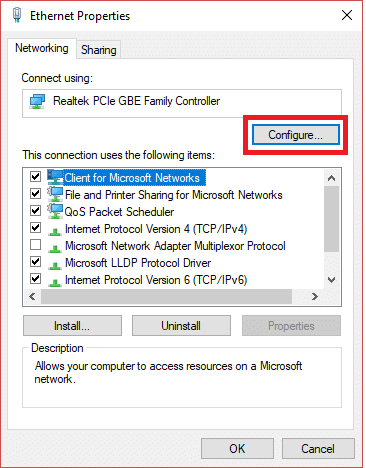Image resolution: width=366 pixels, height=468 pixels.
Task: Click the horizontal scroll right arrow
Action: click(314, 296)
